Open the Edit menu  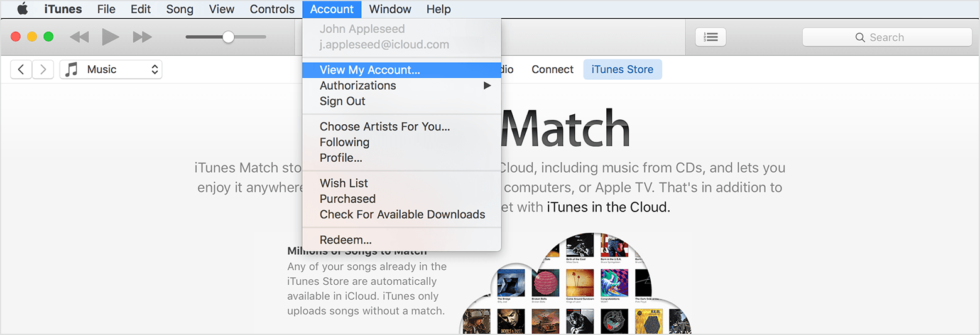(141, 9)
